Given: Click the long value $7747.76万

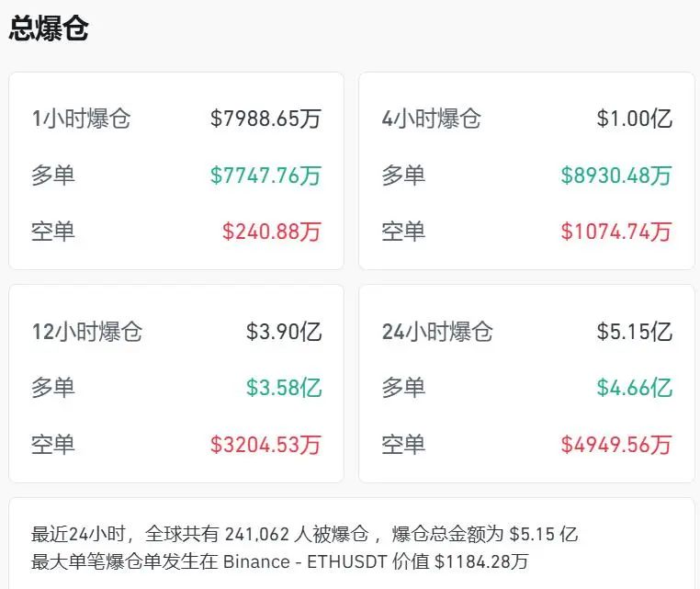Looking at the screenshot, I should click(265, 175).
